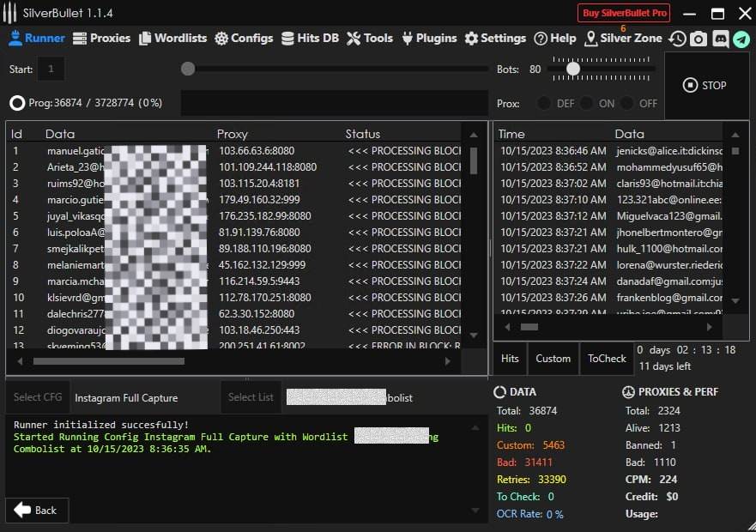Click the Buy SilverBullet Pro button
The width and height of the screenshot is (756, 532).
click(x=624, y=13)
